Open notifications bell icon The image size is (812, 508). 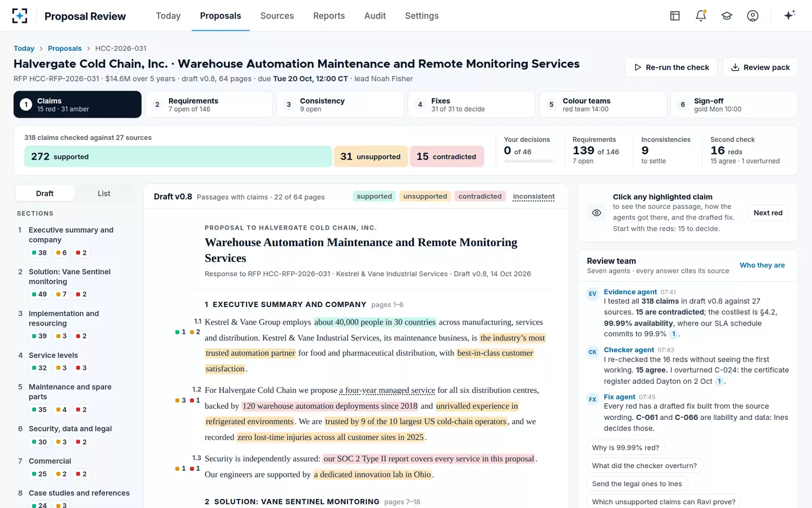point(701,16)
